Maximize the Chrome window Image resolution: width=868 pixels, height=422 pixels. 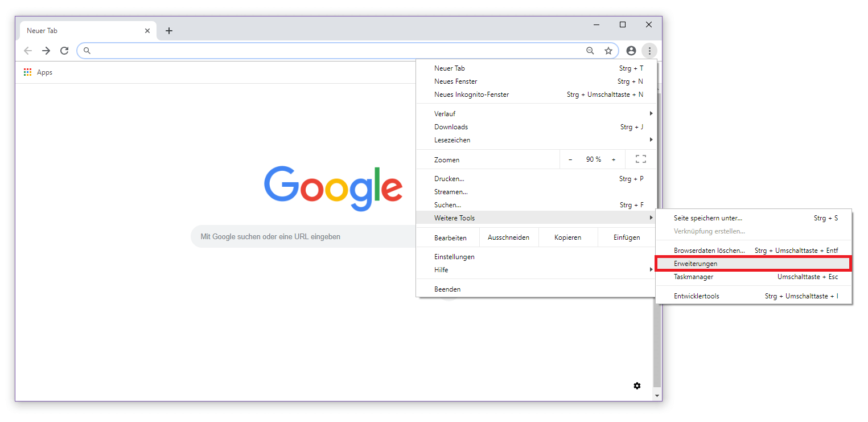click(623, 25)
